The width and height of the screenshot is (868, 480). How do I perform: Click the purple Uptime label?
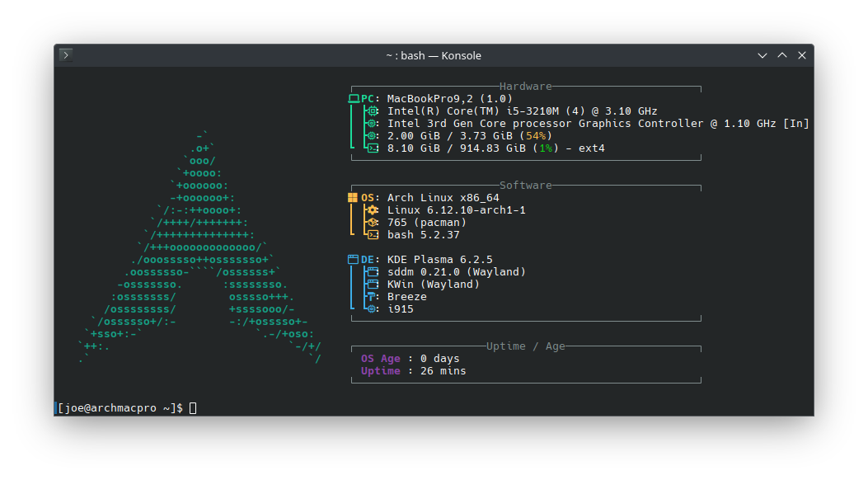380,371
